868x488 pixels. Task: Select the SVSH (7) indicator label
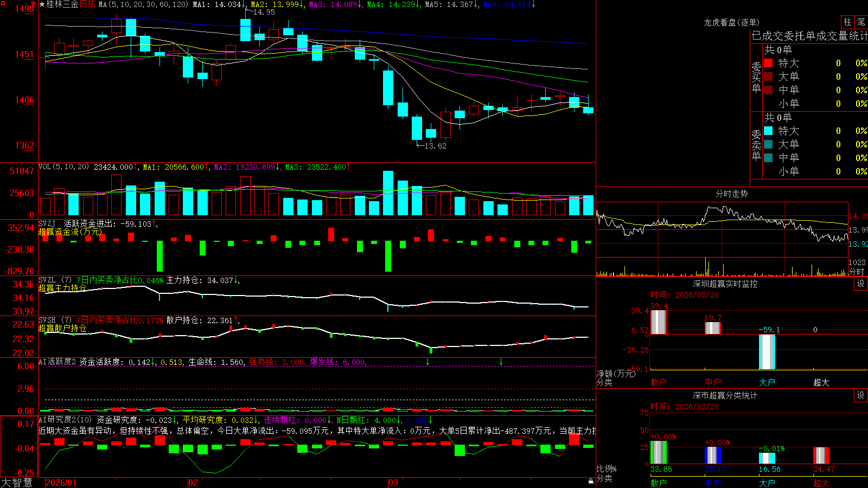pos(55,320)
